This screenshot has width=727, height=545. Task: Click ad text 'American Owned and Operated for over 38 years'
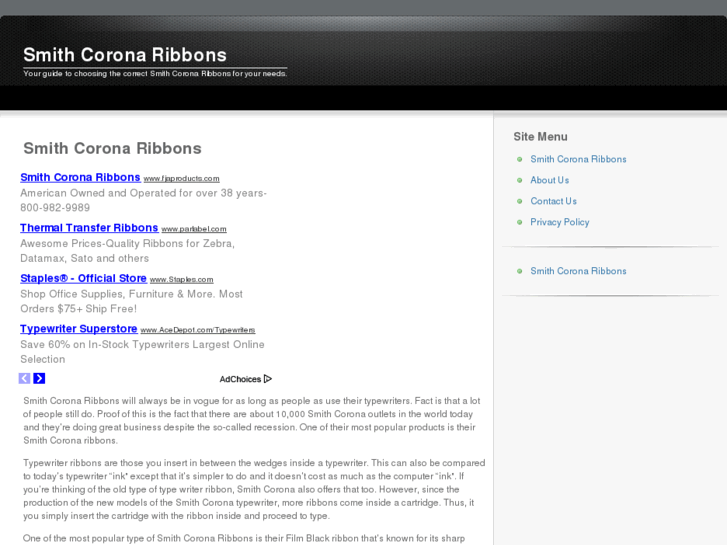(x=142, y=193)
